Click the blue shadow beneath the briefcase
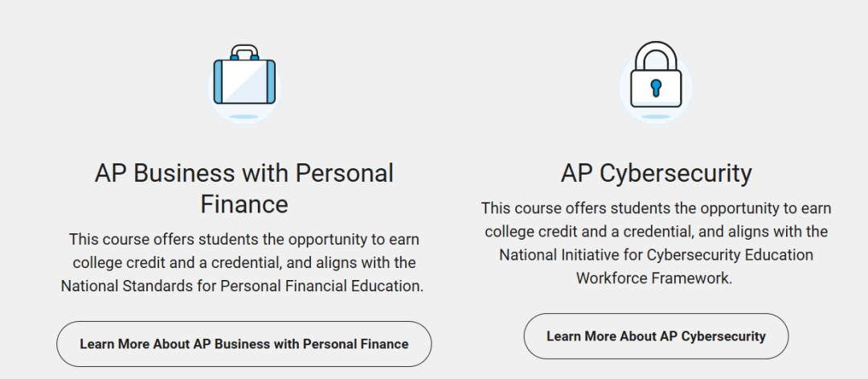This screenshot has height=379, width=868. [x=244, y=117]
